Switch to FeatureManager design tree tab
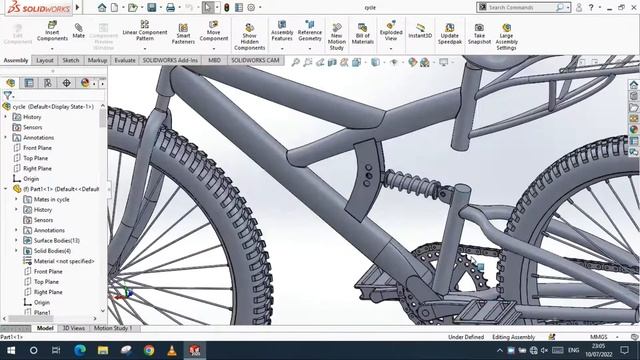This screenshot has height=360, width=640. (x=11, y=83)
